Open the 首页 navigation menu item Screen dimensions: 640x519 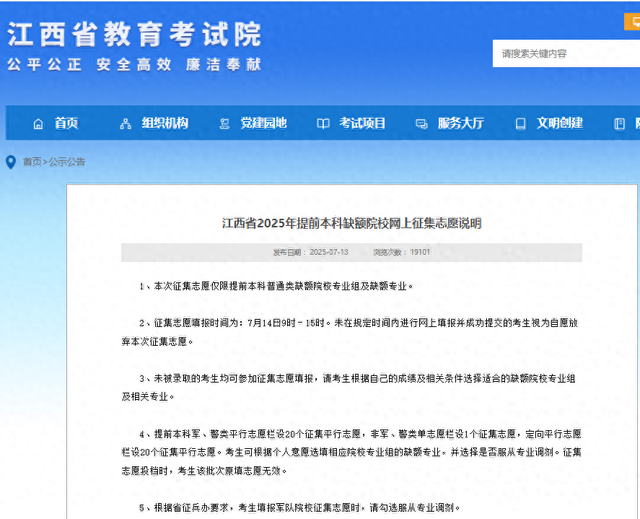pos(66,124)
